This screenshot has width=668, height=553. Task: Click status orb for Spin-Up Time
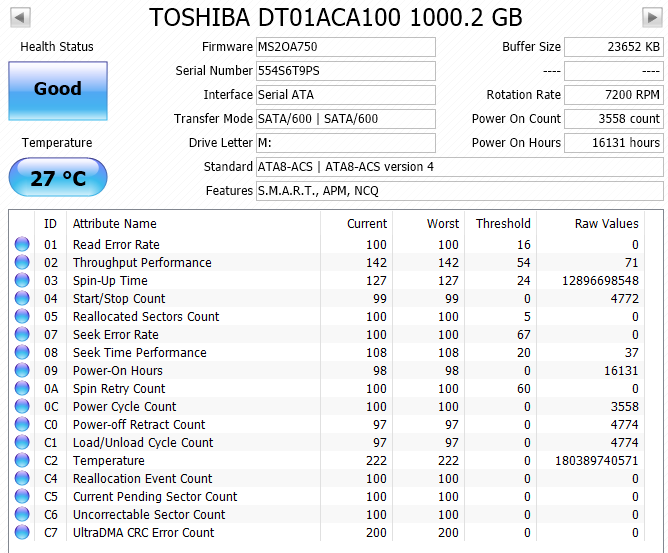(22, 280)
